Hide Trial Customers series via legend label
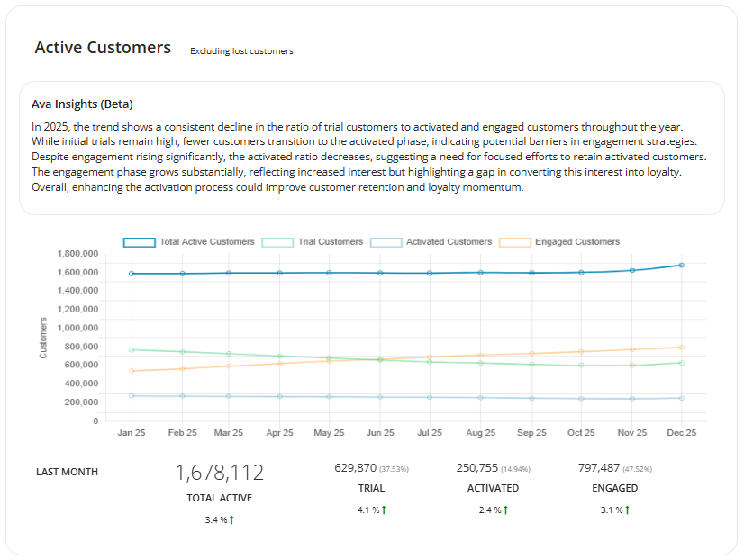 331,242
